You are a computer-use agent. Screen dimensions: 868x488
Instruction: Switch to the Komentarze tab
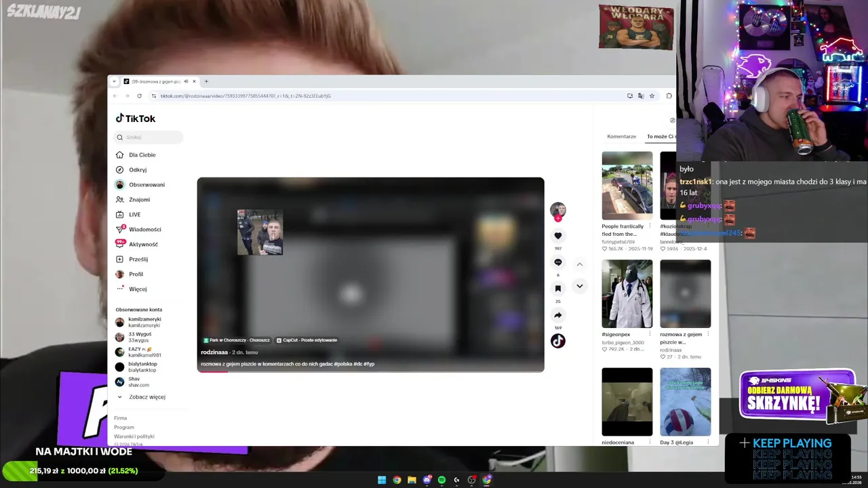coord(622,136)
